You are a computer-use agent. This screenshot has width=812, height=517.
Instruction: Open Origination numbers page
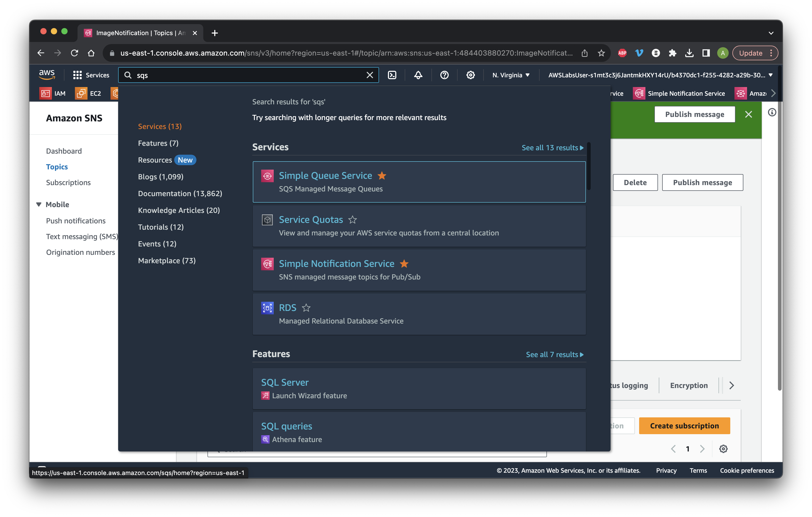coord(81,252)
